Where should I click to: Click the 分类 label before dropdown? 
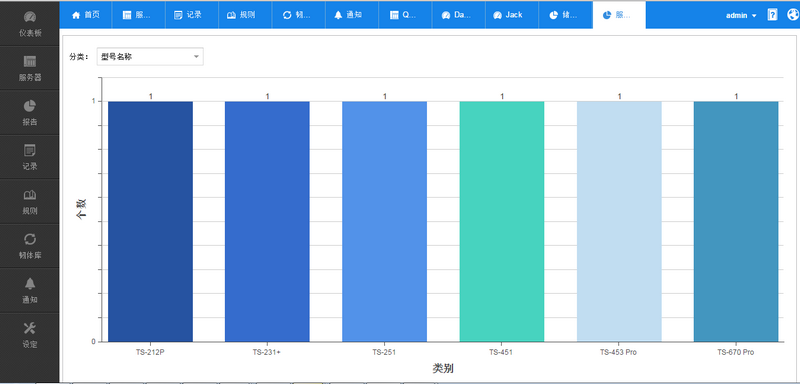click(79, 57)
